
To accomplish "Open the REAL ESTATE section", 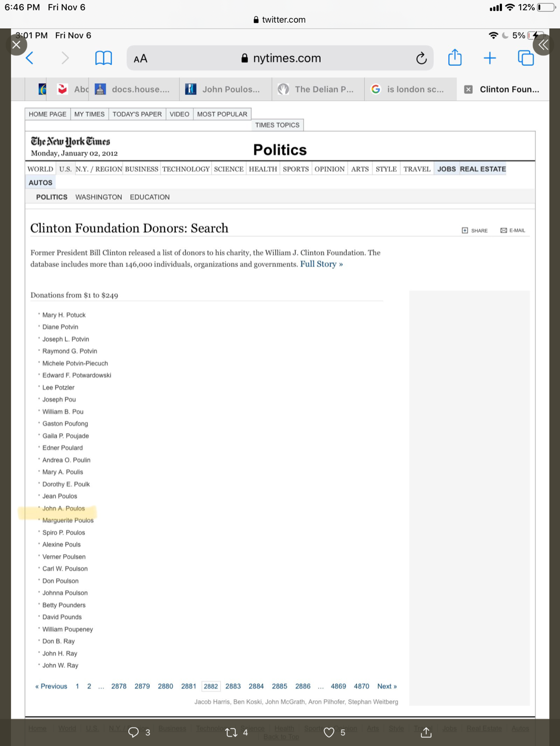I will 483,169.
